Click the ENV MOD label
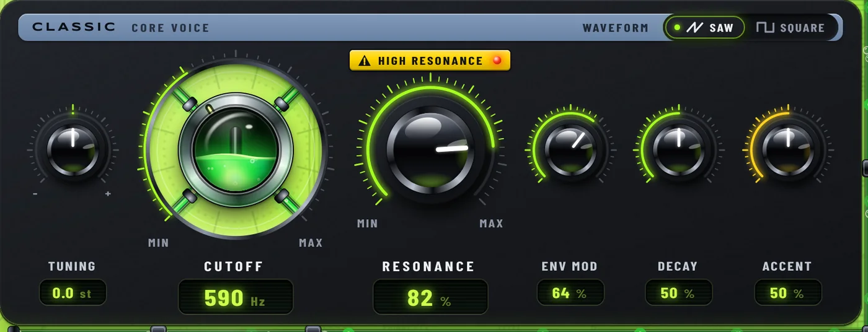Viewport: 868px width, 332px height. pos(570,266)
